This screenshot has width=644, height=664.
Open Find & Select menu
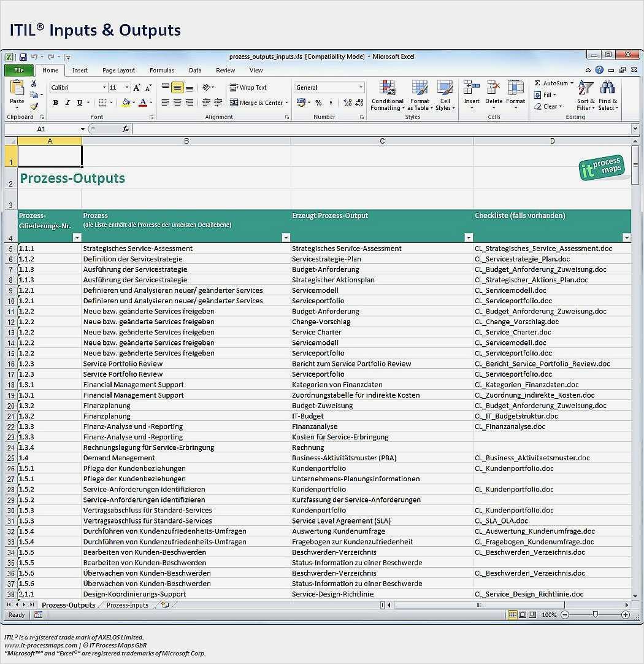608,95
